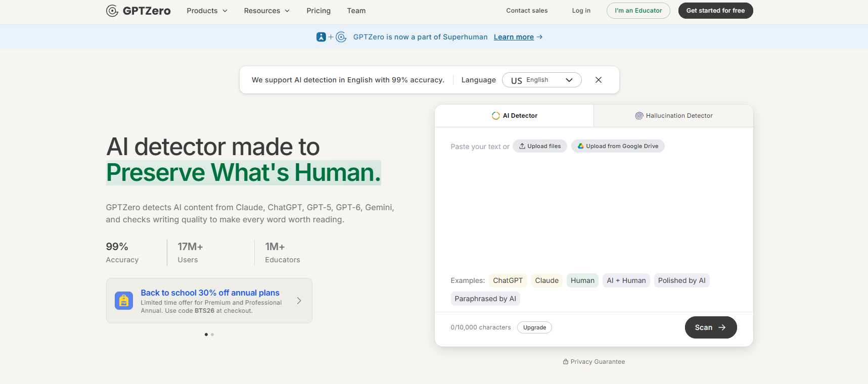Screen dimensions: 868x384
Task: Load the ChatGPT example
Action: [x=508, y=280]
